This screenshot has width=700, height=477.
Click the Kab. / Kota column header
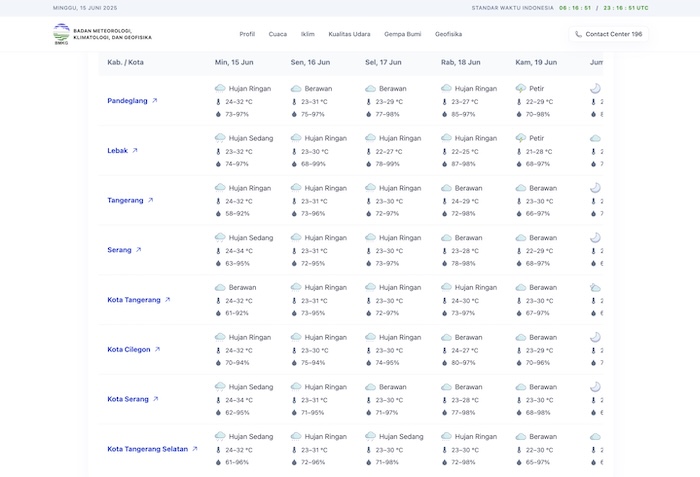pyautogui.click(x=125, y=63)
